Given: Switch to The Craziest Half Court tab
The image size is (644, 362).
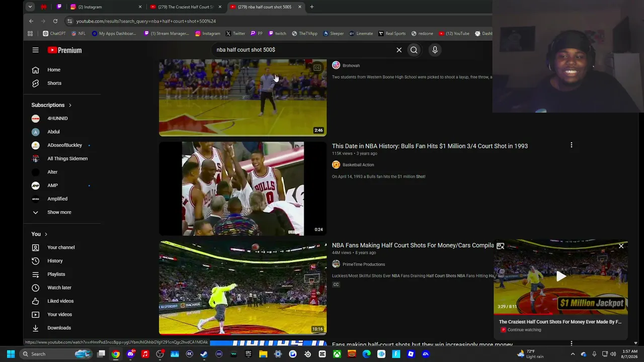Looking at the screenshot, I should coord(185,7).
